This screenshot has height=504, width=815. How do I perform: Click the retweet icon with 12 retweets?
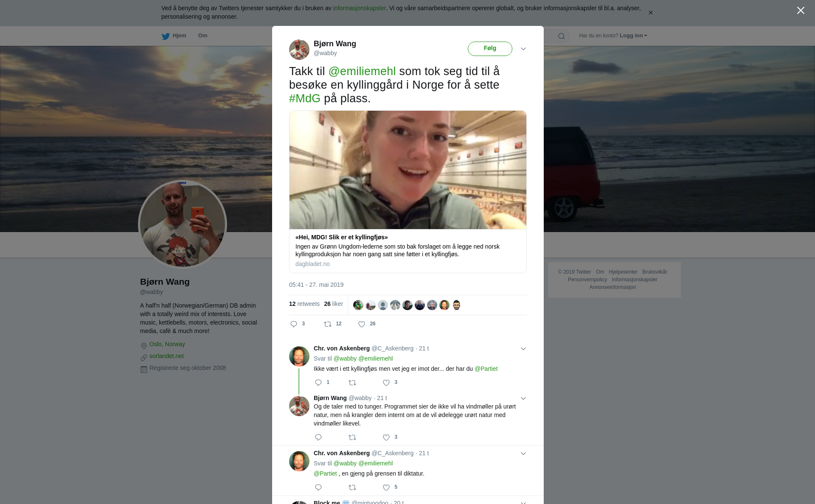coord(328,324)
